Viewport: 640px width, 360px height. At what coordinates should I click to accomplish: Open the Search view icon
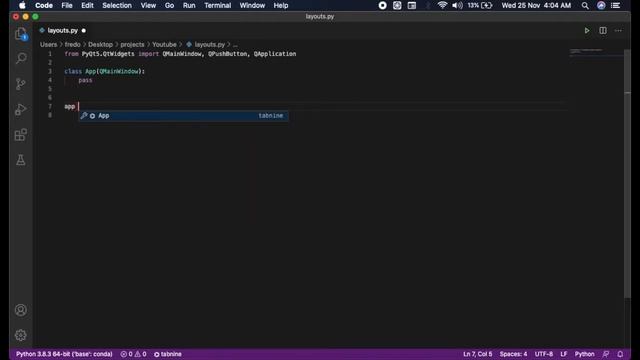click(21, 58)
